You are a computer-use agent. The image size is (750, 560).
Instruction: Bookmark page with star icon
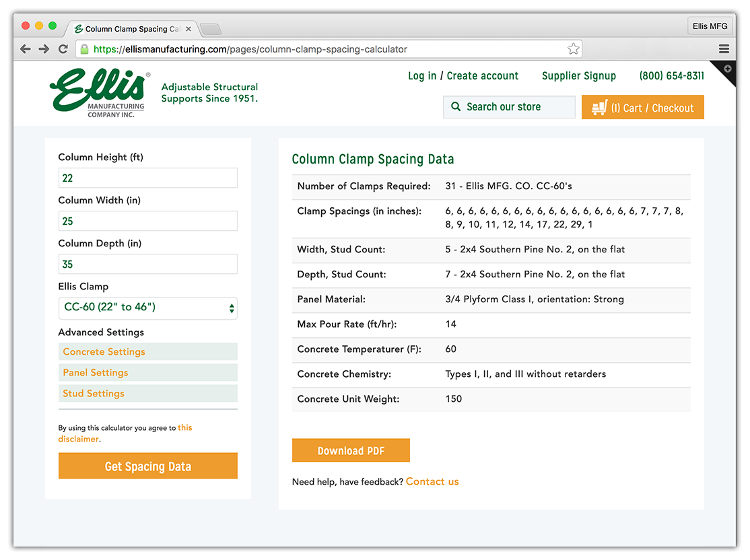tap(573, 49)
